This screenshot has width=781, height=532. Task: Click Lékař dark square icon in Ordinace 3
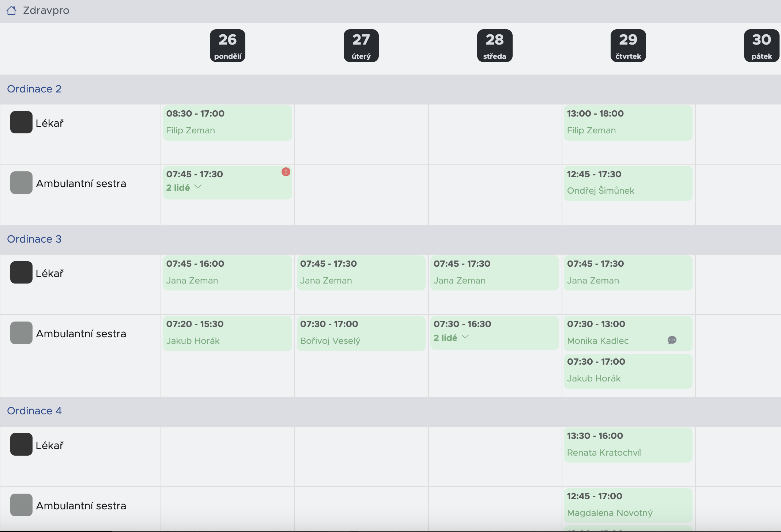pyautogui.click(x=21, y=273)
